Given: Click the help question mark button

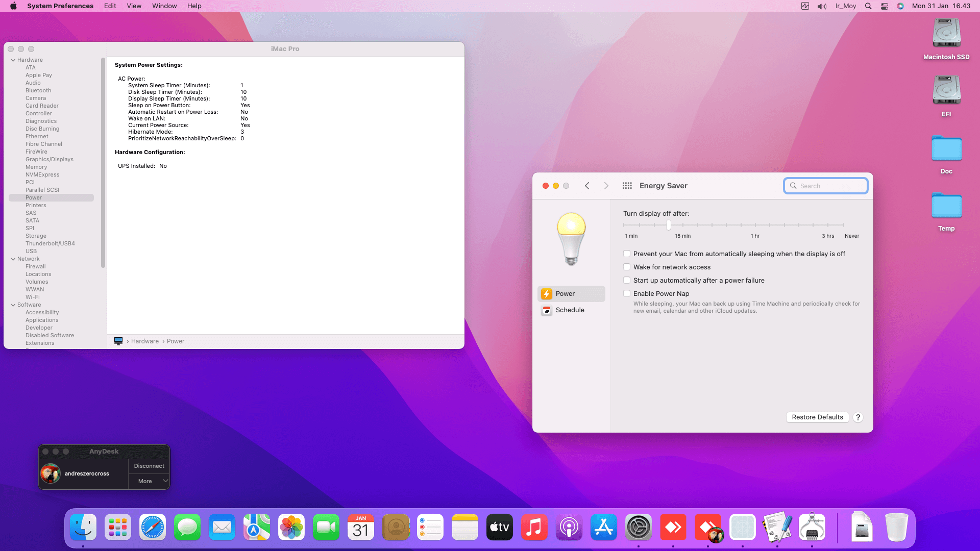Looking at the screenshot, I should (858, 417).
